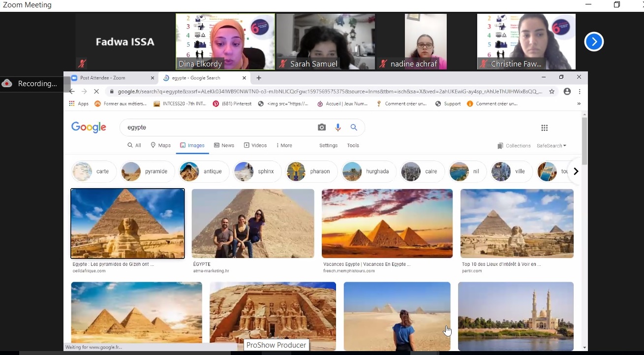Click the search by image camera icon
The width and height of the screenshot is (644, 355).
click(x=322, y=128)
